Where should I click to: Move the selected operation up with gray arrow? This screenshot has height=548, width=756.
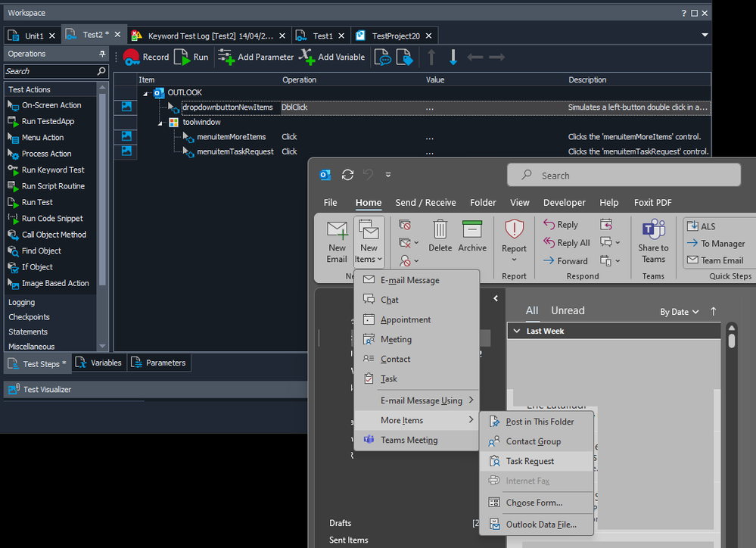pyautogui.click(x=431, y=57)
